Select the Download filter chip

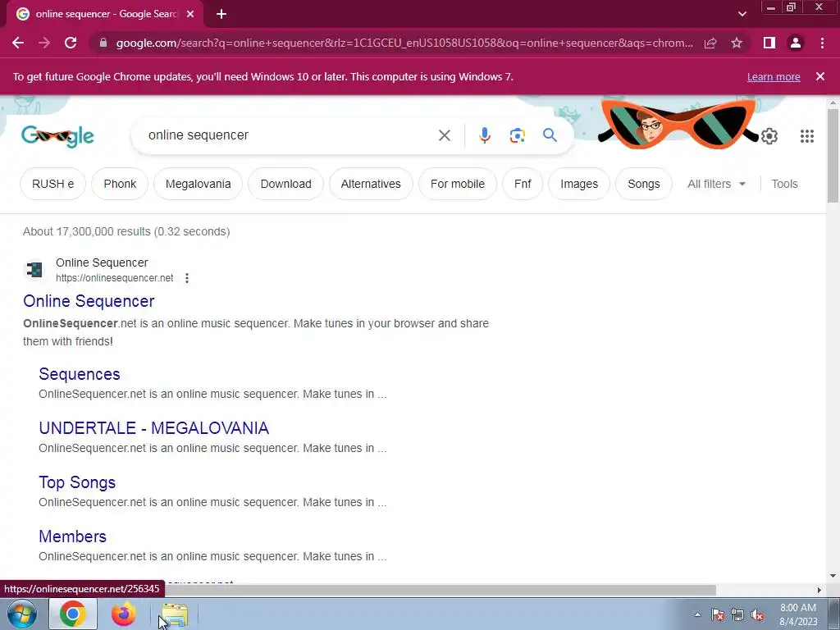285,184
